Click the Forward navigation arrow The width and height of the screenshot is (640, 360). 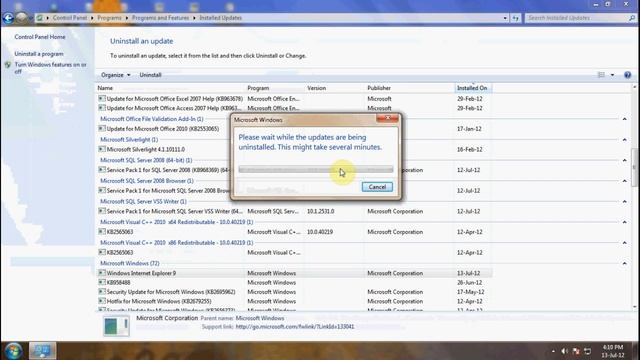pos(22,18)
